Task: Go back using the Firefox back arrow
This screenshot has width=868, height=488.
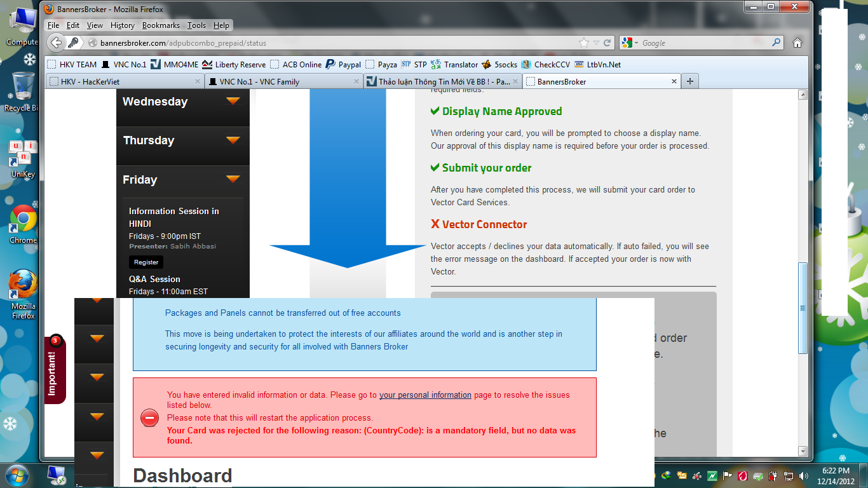Action: (x=57, y=43)
